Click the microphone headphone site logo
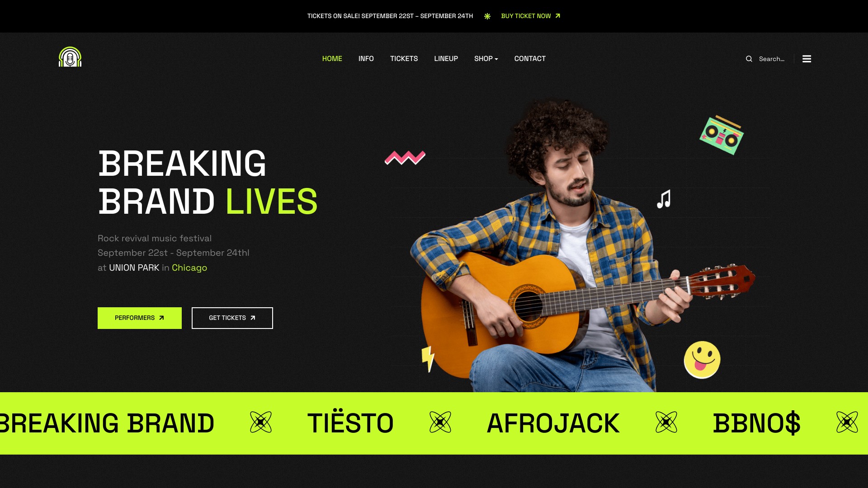The height and width of the screenshot is (488, 868). (x=70, y=57)
